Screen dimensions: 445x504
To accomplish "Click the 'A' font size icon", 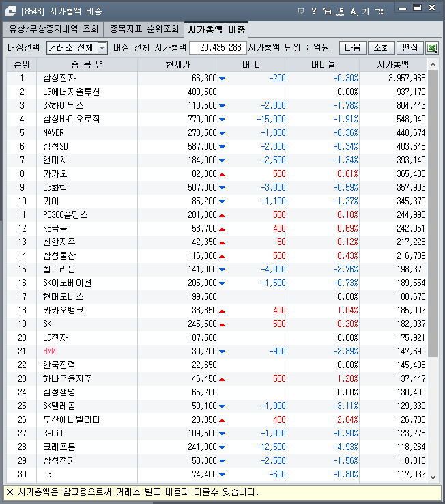I will pyautogui.click(x=354, y=12).
